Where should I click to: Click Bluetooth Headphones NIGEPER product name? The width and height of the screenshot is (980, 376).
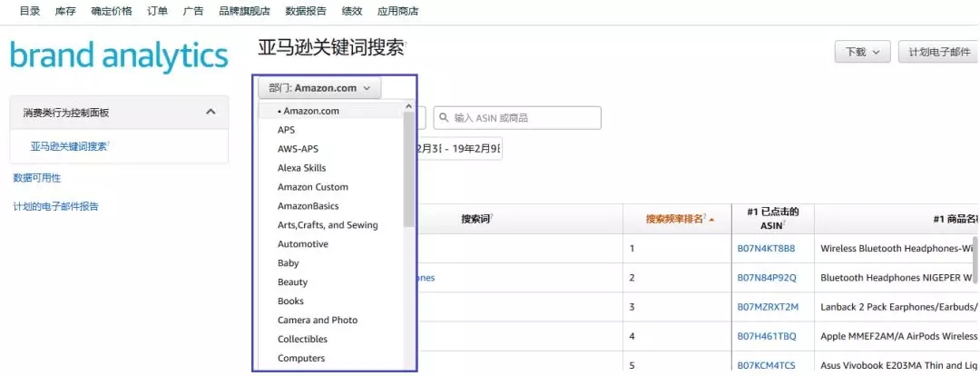click(x=898, y=278)
